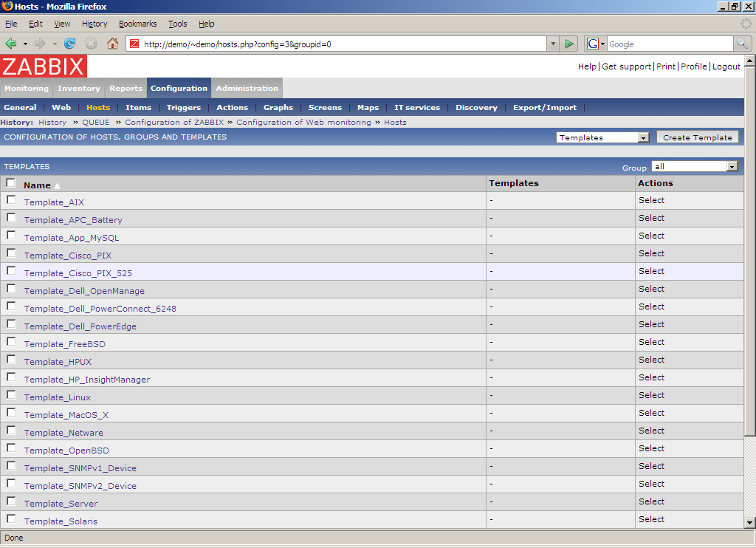Open the Discovery submenu item
Image resolution: width=756 pixels, height=548 pixels.
[x=476, y=108]
